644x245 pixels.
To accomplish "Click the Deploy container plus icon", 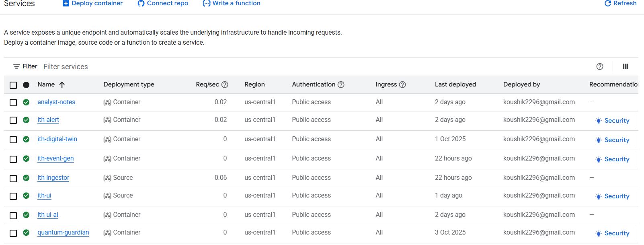I will [x=66, y=4].
